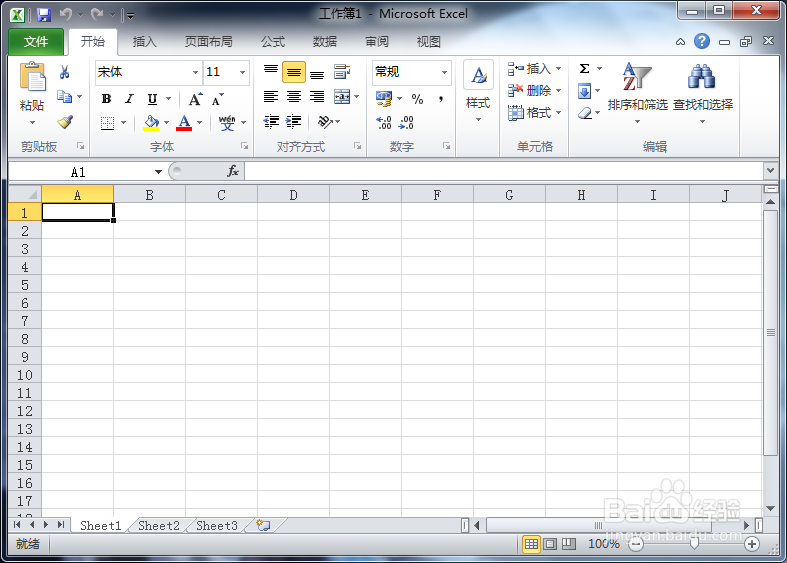Click the Fill down-arrow icon

(x=584, y=91)
